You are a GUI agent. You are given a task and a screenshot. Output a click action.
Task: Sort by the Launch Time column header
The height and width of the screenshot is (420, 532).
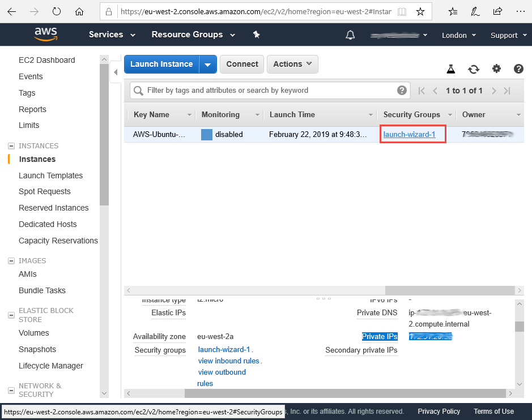321,114
